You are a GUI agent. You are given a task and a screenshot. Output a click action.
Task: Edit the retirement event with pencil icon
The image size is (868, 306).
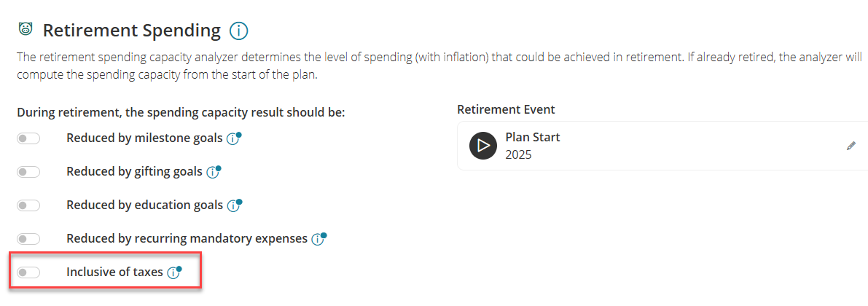tap(851, 146)
